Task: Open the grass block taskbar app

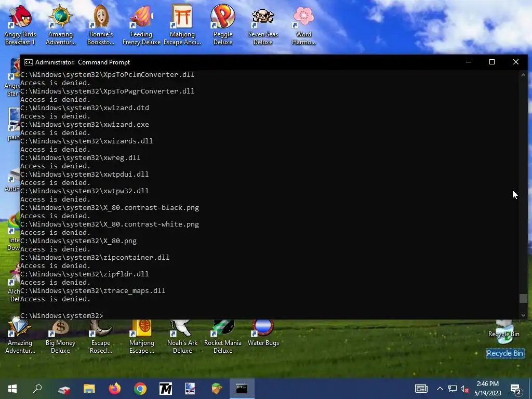Action: (x=217, y=389)
